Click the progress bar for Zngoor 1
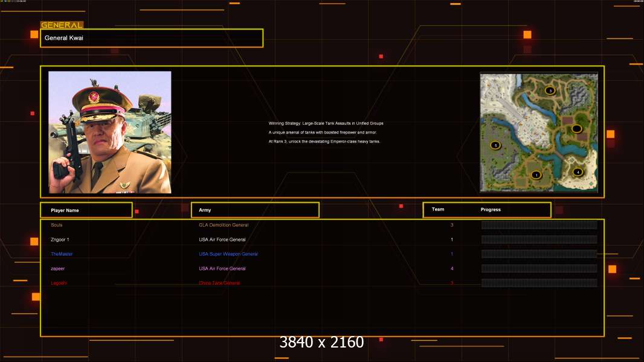Screen dimensions: 644x362 pos(539,240)
